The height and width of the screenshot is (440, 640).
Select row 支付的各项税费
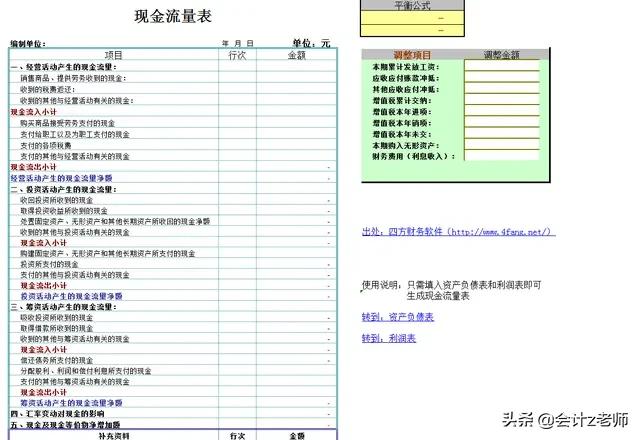coord(173,145)
